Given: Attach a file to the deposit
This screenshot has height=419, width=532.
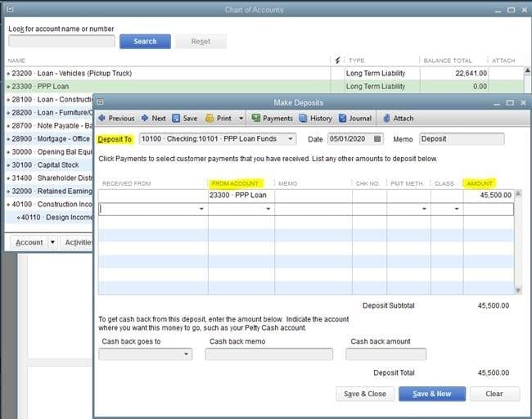Looking at the screenshot, I should [399, 119].
